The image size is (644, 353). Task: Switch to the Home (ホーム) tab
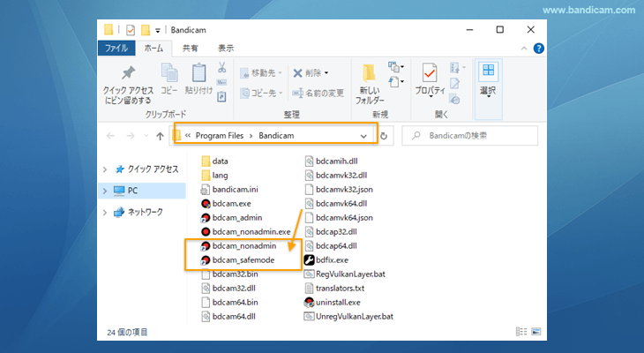click(x=154, y=49)
